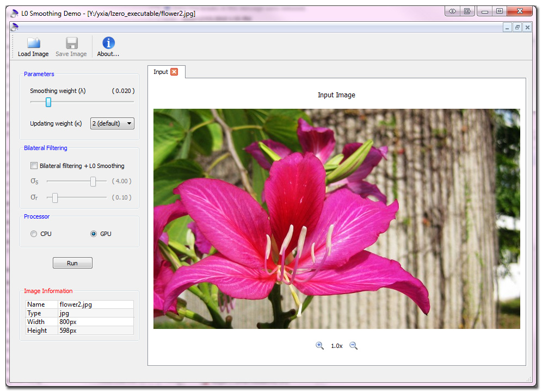Open the Updating weight dropdown
The width and height of the screenshot is (542, 392).
click(x=112, y=123)
